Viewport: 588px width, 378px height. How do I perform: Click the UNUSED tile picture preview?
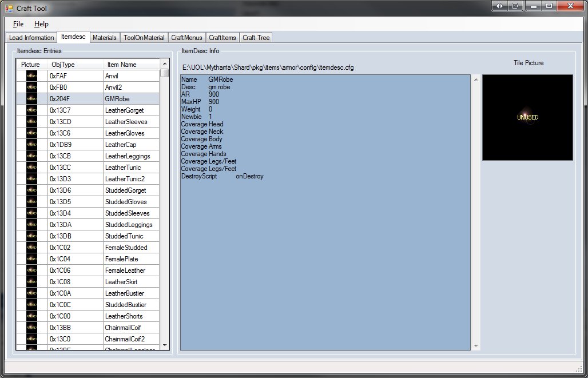coord(527,117)
